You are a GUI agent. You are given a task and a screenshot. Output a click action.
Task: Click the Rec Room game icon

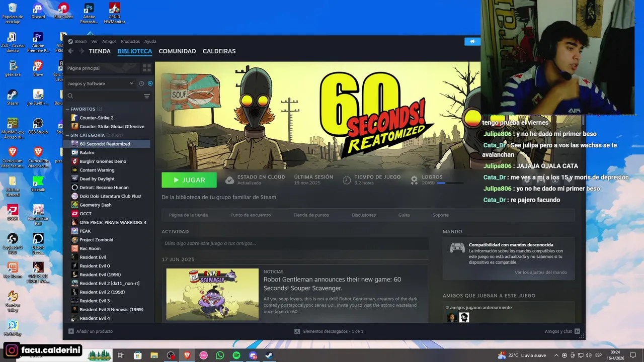click(75, 248)
